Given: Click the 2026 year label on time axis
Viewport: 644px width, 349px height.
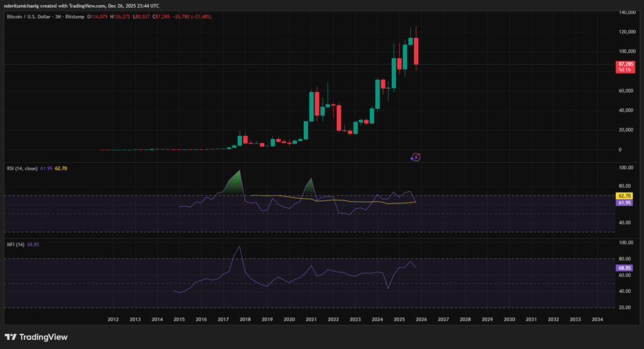Looking at the screenshot, I should pyautogui.click(x=421, y=319).
